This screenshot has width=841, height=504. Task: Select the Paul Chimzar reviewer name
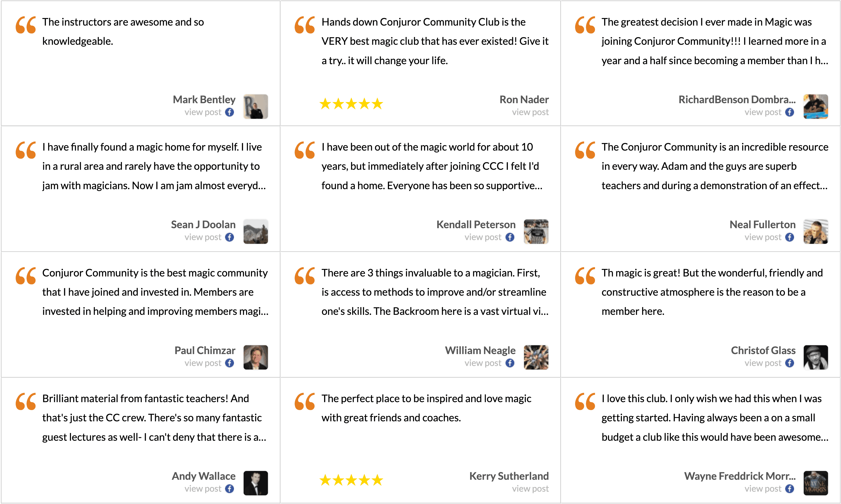pyautogui.click(x=205, y=351)
